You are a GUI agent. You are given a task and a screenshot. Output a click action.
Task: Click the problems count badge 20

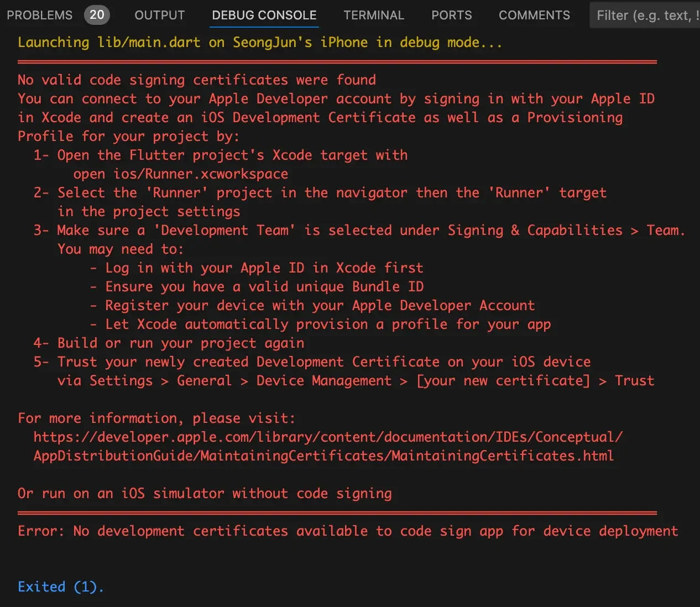pyautogui.click(x=97, y=15)
